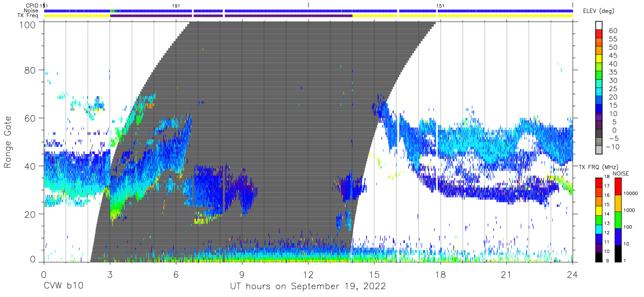Click the CPID value '151' above hour 18

click(x=441, y=5)
